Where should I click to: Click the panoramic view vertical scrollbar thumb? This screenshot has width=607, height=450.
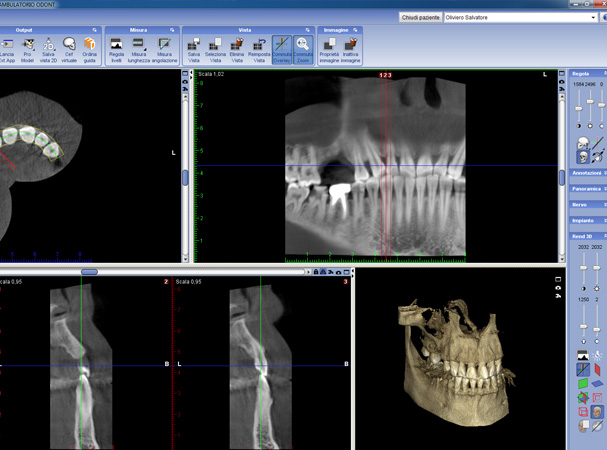coord(562,178)
